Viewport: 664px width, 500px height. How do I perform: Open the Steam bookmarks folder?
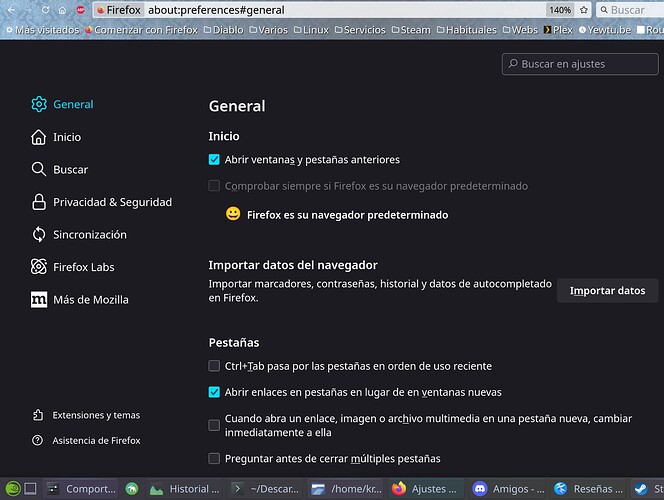pyautogui.click(x=411, y=30)
